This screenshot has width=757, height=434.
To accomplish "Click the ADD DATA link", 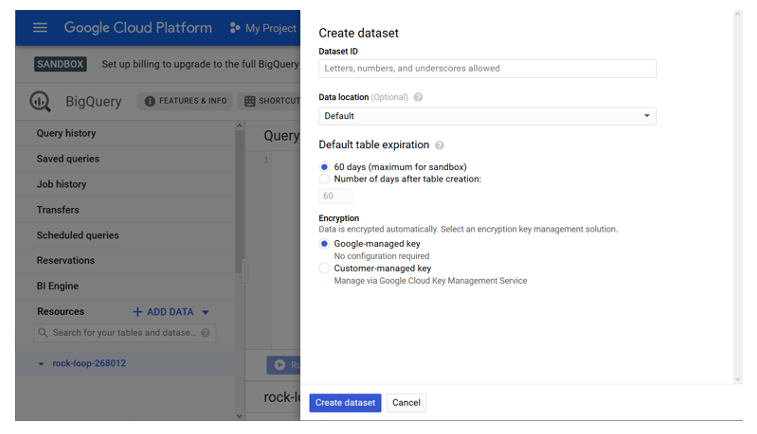I will click(170, 312).
